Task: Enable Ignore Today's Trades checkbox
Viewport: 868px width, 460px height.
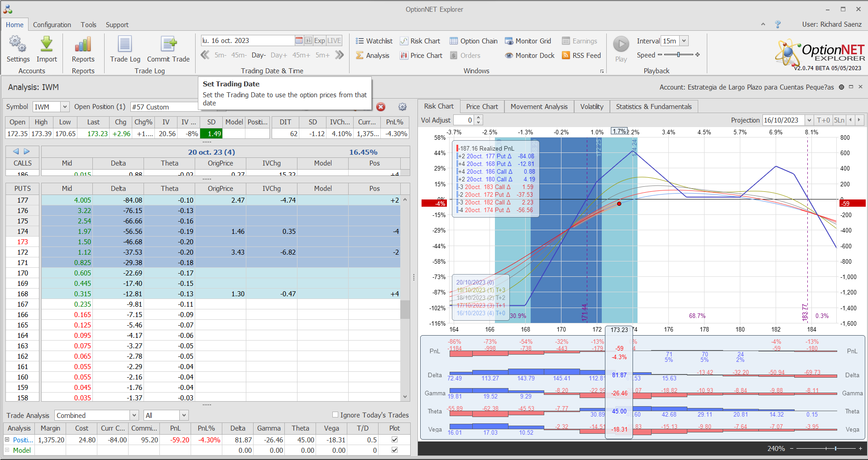Action: [336, 415]
